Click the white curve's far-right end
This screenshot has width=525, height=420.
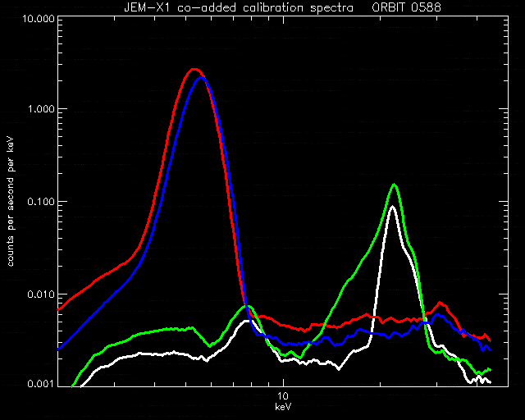click(x=490, y=381)
